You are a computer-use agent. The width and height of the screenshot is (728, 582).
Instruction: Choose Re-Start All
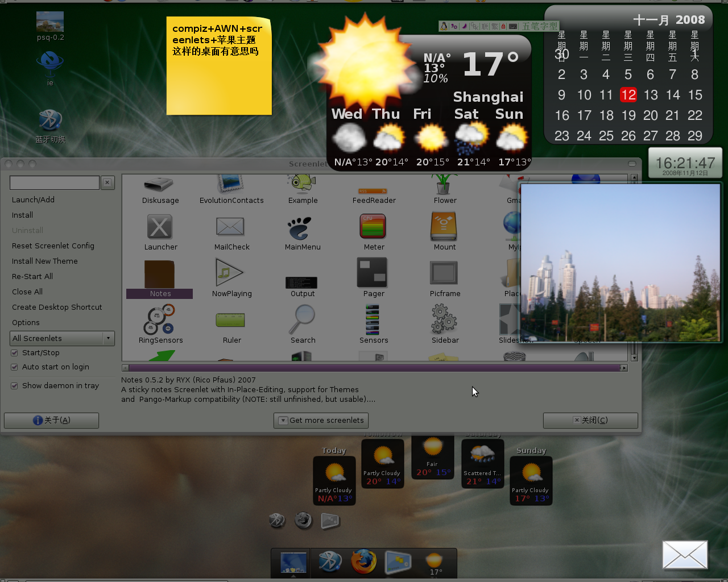click(x=32, y=276)
